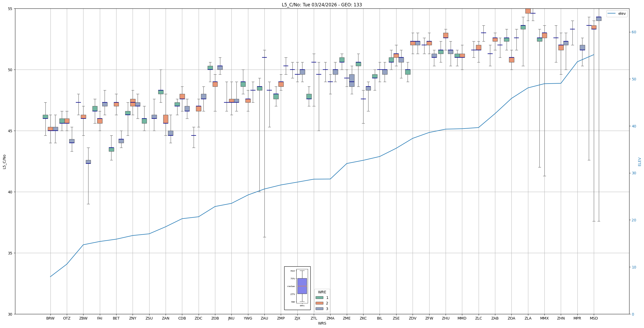The width and height of the screenshot is (644, 328).
Task: Click the WRE legend title
Action: coord(322,292)
